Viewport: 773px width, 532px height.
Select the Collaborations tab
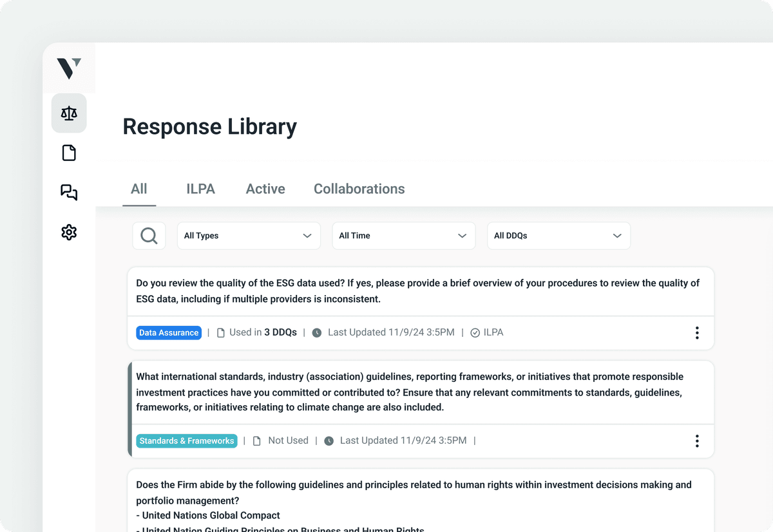point(359,189)
